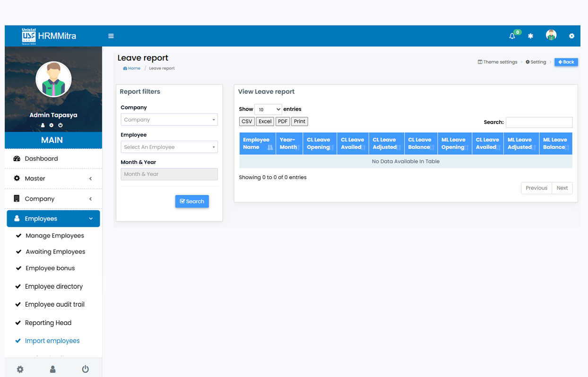Click the hamburger menu toggle icon

click(111, 36)
